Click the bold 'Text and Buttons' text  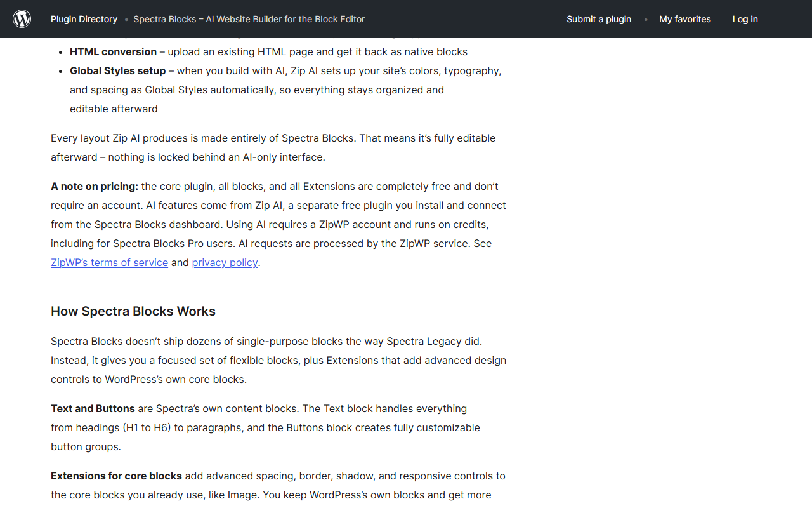93,408
